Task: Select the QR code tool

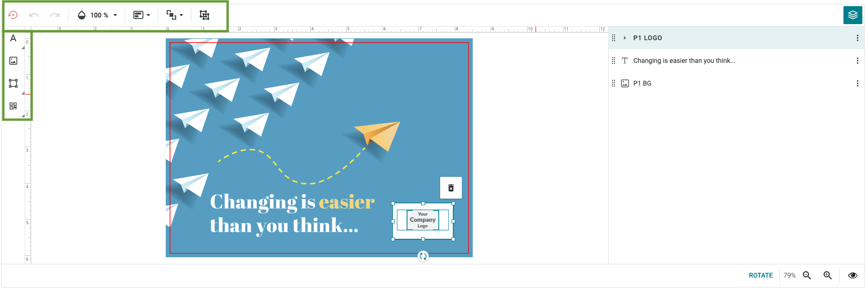Action: pos(13,106)
